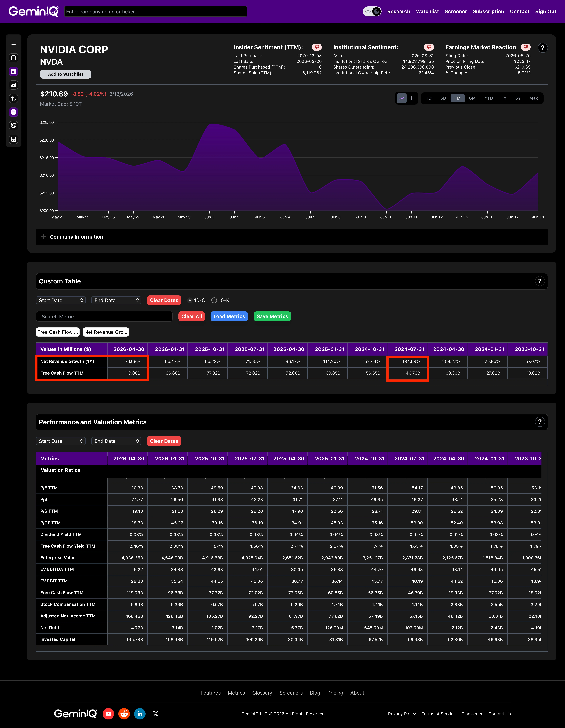Open GeminIQ Reddit page
This screenshot has width=565, height=728.
pos(124,714)
